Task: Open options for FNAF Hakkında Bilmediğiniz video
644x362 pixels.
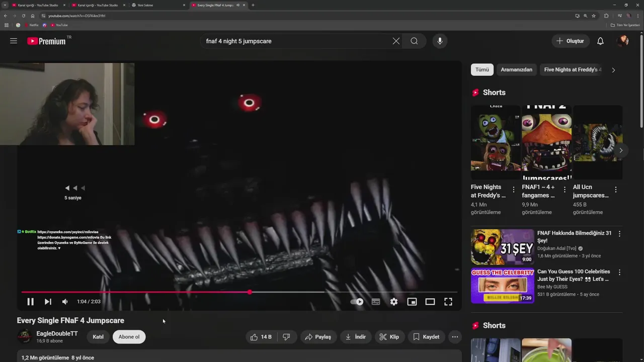Action: [619, 234]
